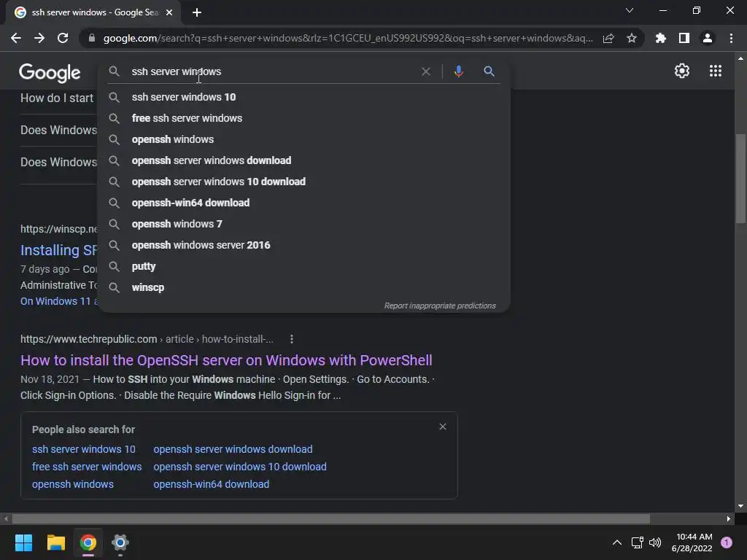The image size is (747, 560).
Task: Open the Google apps grid
Action: tap(715, 71)
